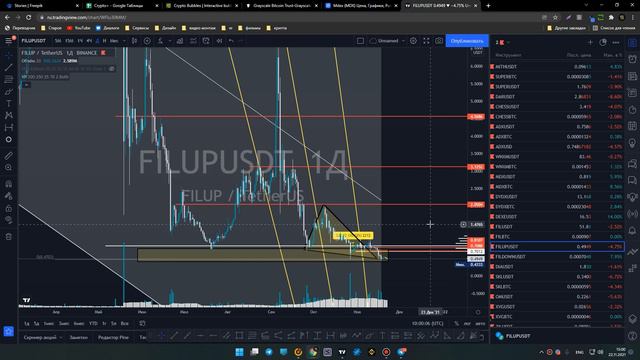Open the Заметки tab at bottom
This screenshot has height=360, width=640.
click(x=78, y=338)
